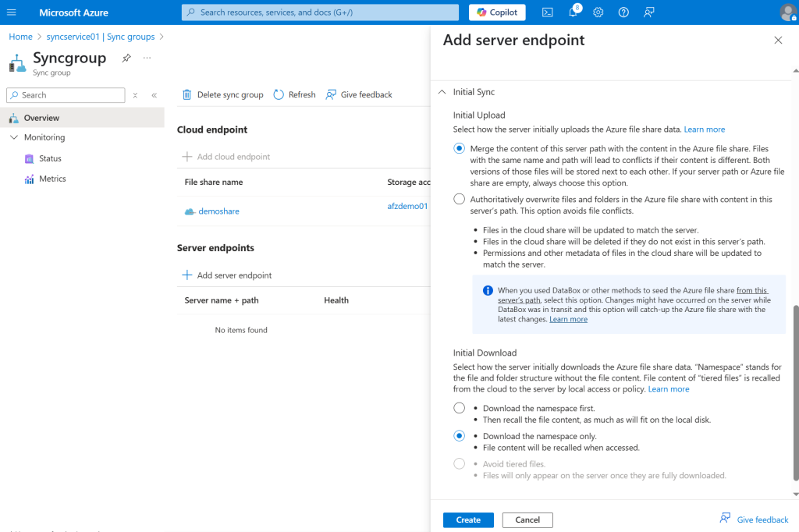Click Server name + path column header

(x=221, y=300)
